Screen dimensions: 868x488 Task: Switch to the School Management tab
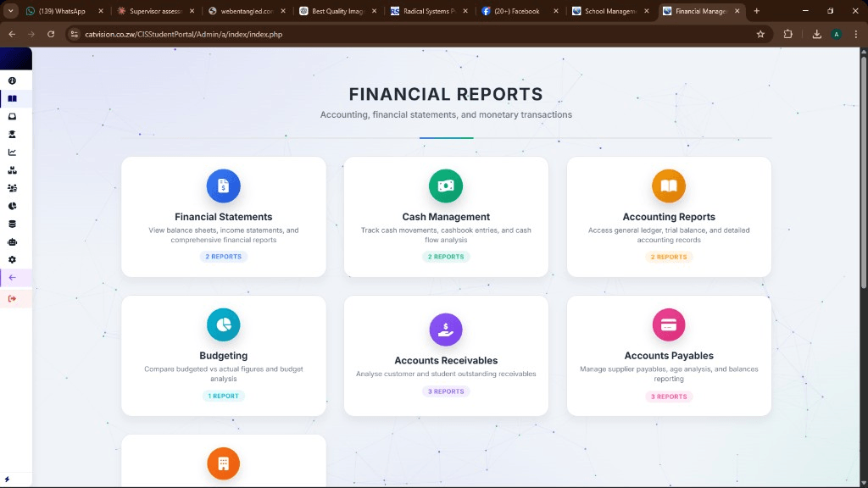pyautogui.click(x=610, y=11)
